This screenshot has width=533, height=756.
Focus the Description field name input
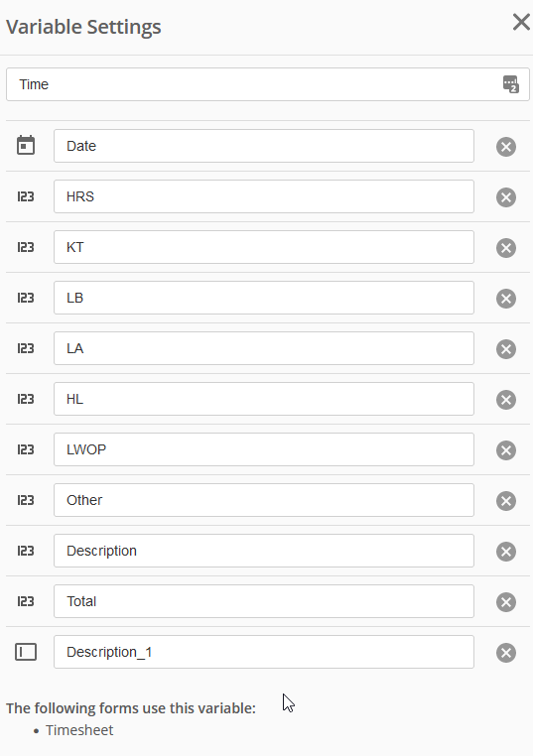coord(264,551)
